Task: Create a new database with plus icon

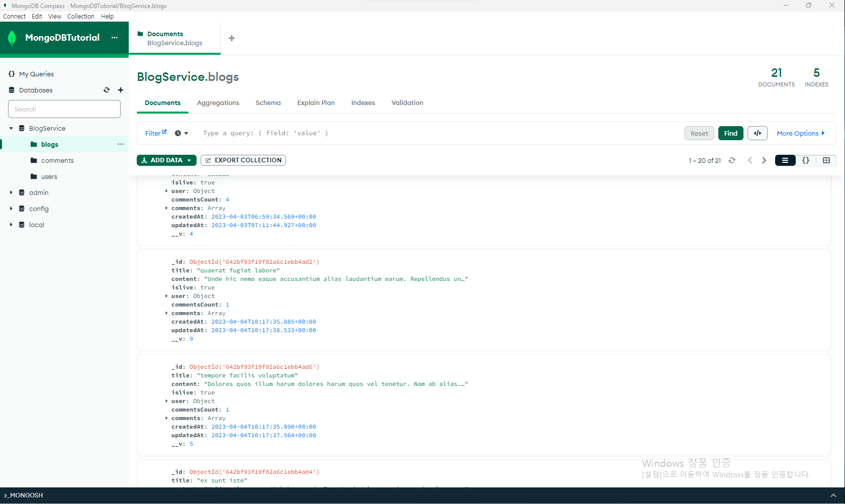Action: (x=121, y=90)
